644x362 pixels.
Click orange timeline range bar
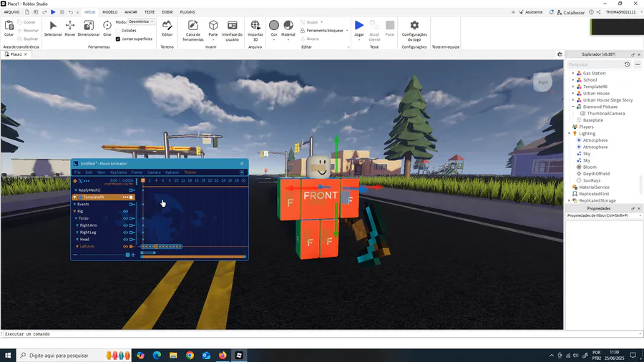pyautogui.click(x=193, y=257)
